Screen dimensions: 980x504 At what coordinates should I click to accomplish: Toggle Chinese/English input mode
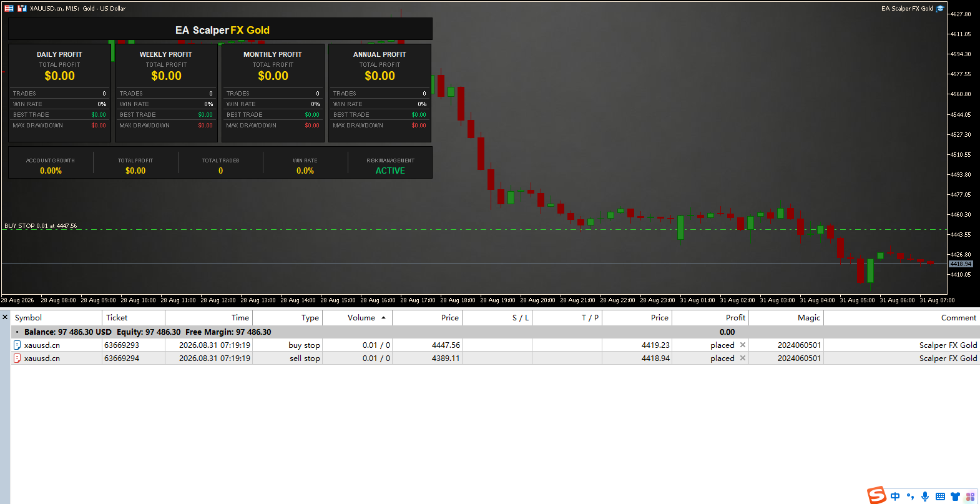(895, 497)
